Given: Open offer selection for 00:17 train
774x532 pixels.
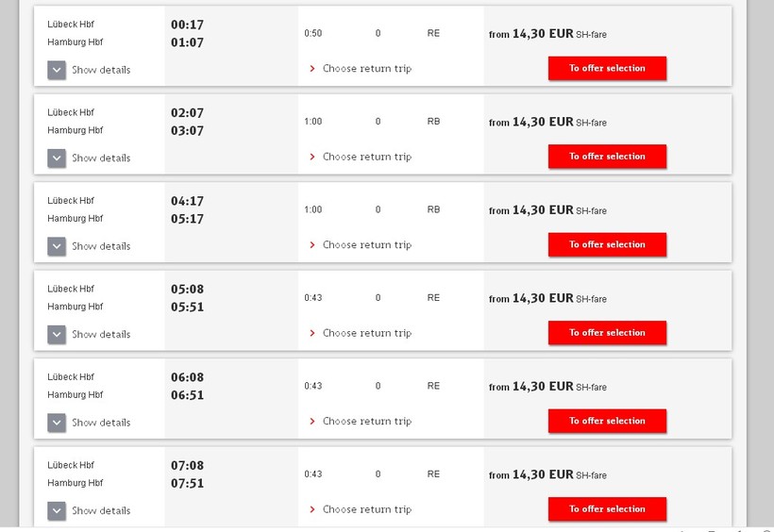Looking at the screenshot, I should 607,68.
